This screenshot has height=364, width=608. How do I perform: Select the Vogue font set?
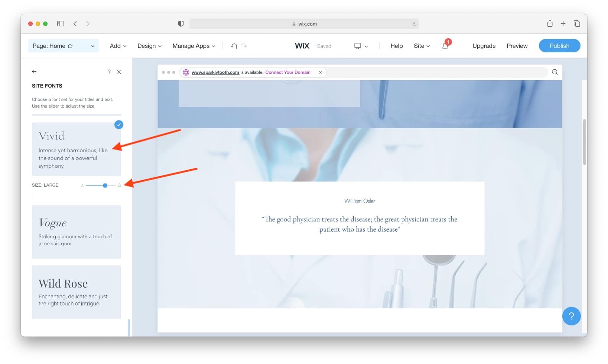76,232
